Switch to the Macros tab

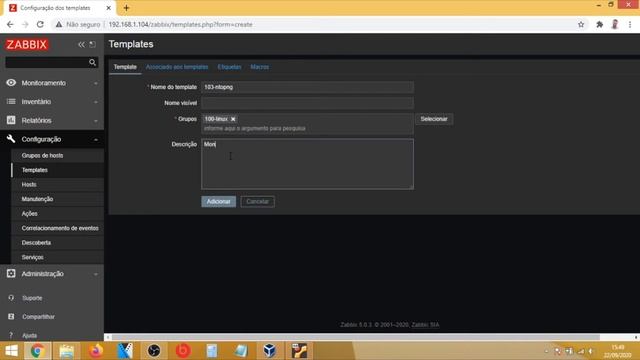[x=260, y=67]
